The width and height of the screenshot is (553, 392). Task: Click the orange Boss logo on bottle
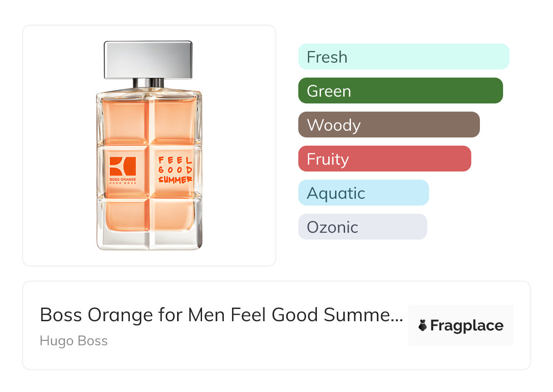[123, 166]
